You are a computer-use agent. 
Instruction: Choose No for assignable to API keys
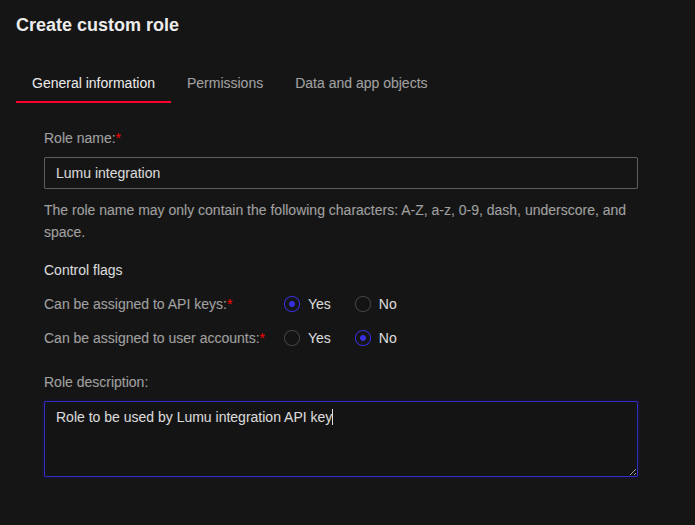tap(364, 304)
